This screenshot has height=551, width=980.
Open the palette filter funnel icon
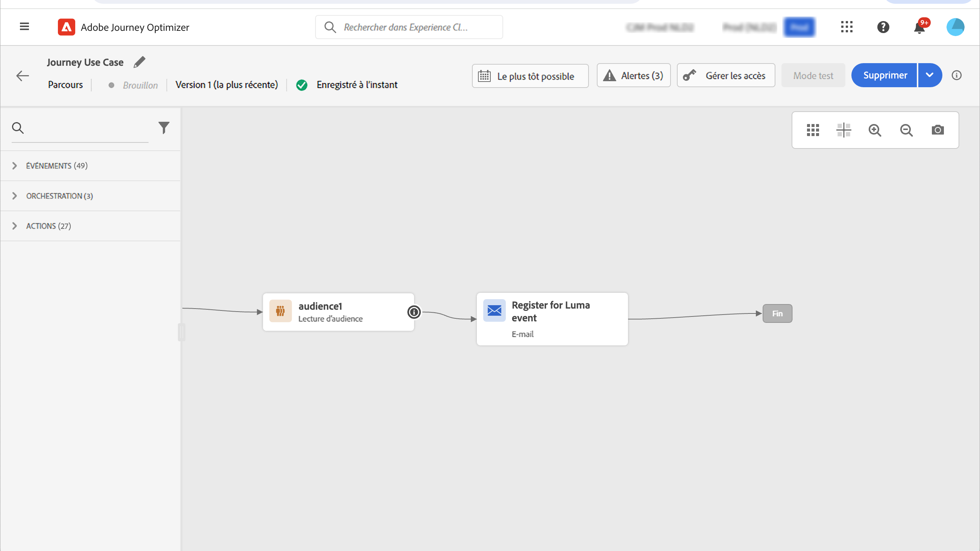point(164,128)
